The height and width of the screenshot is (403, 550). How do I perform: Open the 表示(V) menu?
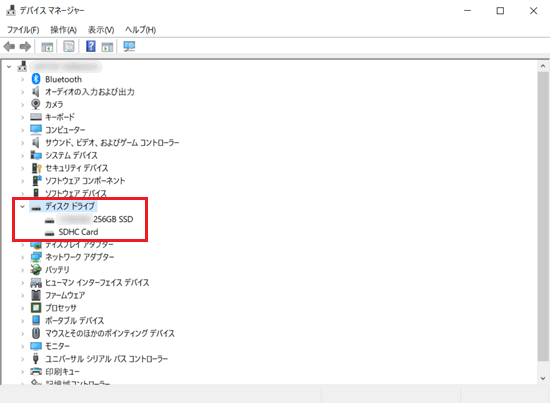(x=101, y=30)
